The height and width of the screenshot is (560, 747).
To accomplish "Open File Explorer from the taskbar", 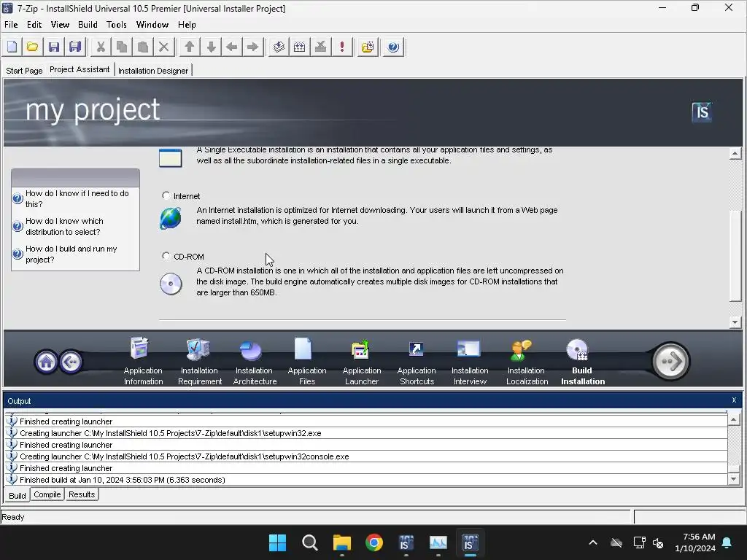I will tap(341, 542).
